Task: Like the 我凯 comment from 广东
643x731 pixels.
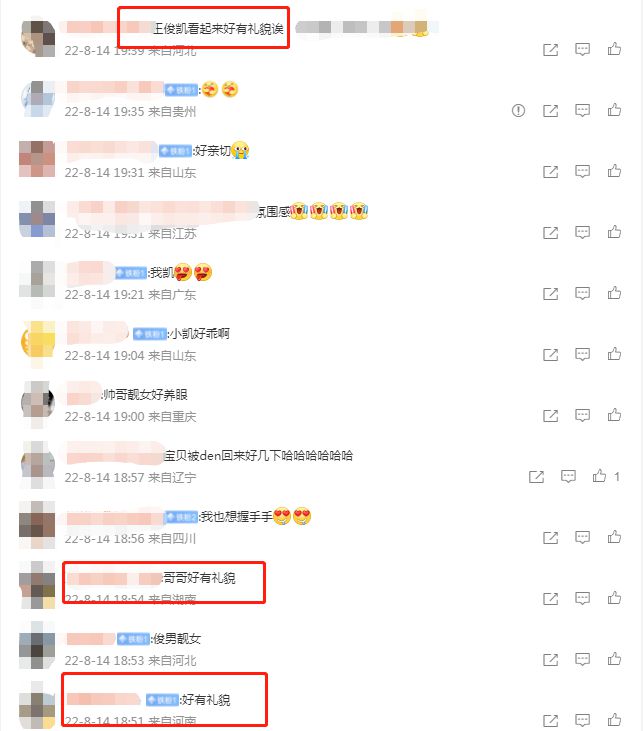Action: click(614, 293)
